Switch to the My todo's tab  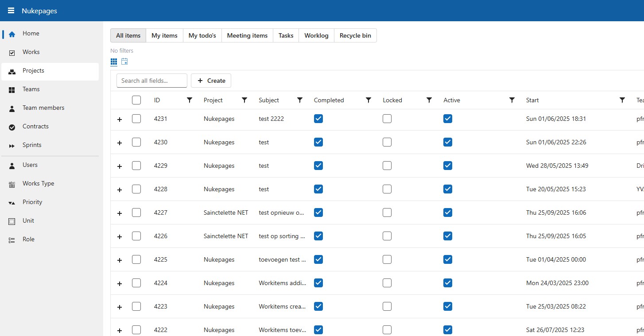(x=202, y=35)
